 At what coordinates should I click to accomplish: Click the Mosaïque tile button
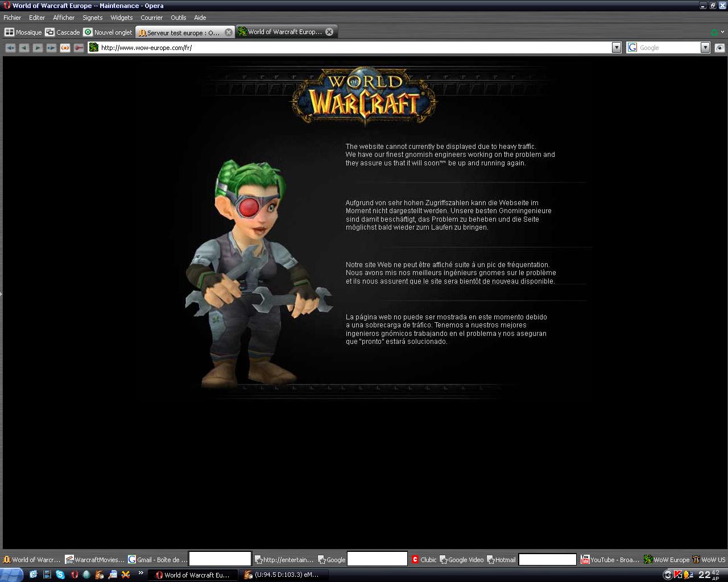click(x=23, y=32)
